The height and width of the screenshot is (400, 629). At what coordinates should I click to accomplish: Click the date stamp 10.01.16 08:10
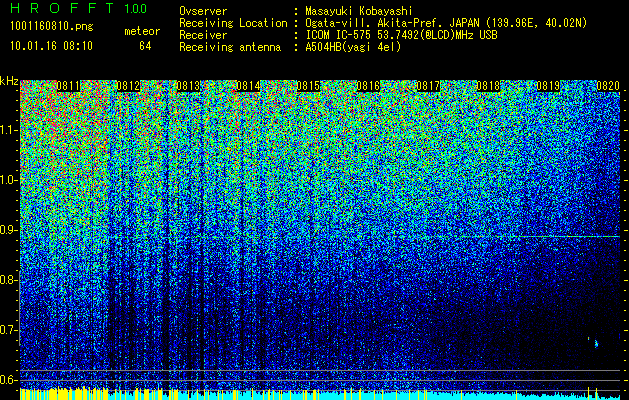pyautogui.click(x=51, y=46)
